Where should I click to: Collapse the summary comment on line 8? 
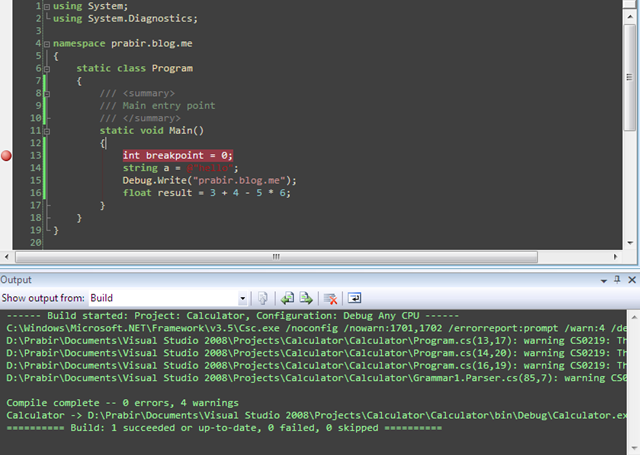47,94
